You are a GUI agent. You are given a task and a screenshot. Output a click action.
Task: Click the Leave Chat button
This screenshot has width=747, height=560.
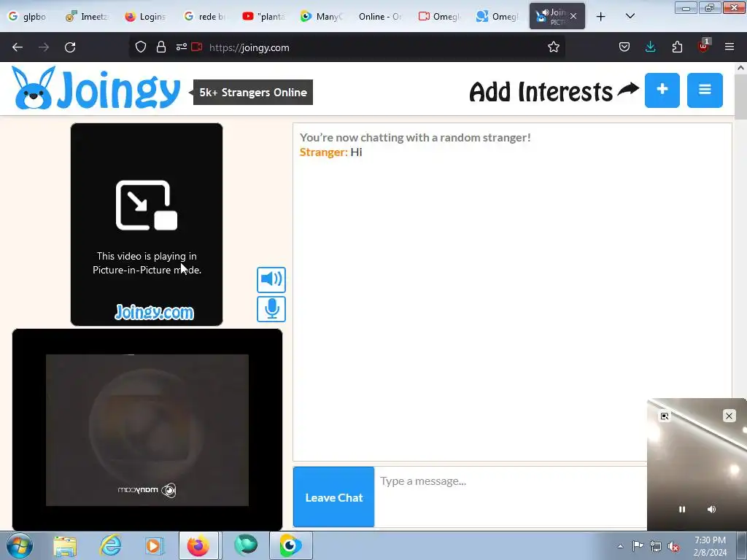coord(333,497)
